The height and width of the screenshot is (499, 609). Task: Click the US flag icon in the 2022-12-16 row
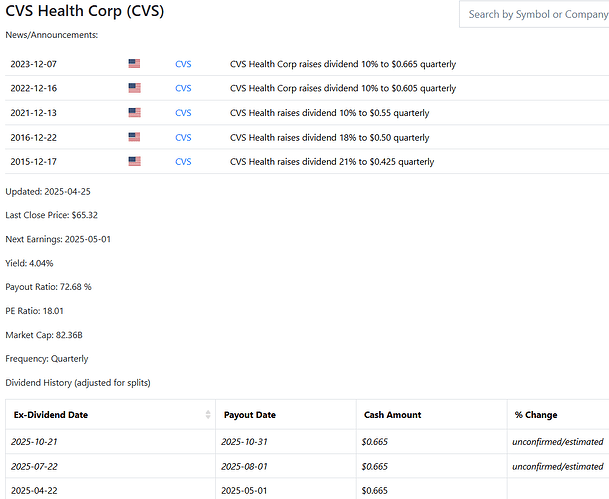134,88
